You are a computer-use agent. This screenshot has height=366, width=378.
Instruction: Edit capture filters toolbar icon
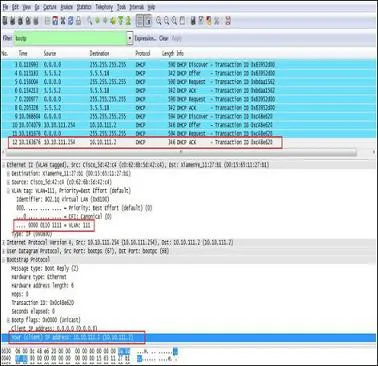193,21
